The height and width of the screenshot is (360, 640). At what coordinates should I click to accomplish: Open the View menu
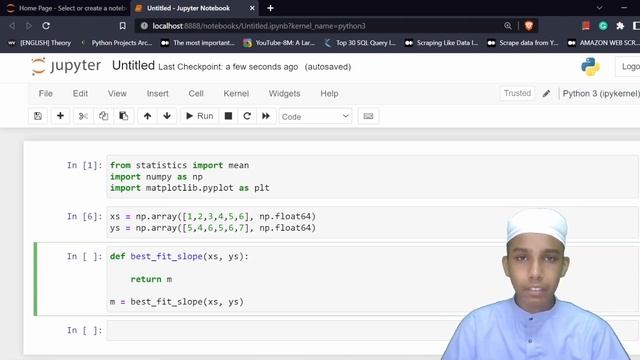[117, 93]
